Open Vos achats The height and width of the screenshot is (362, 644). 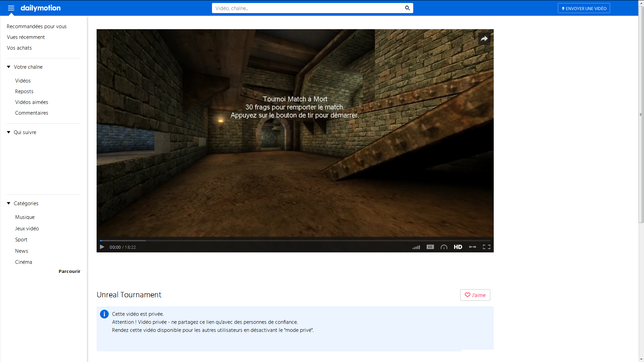point(19,48)
